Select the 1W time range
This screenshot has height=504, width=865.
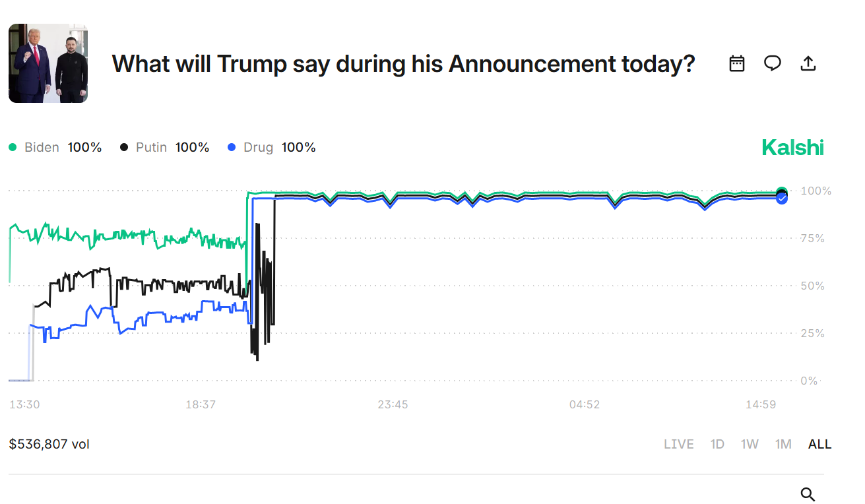[x=750, y=444]
